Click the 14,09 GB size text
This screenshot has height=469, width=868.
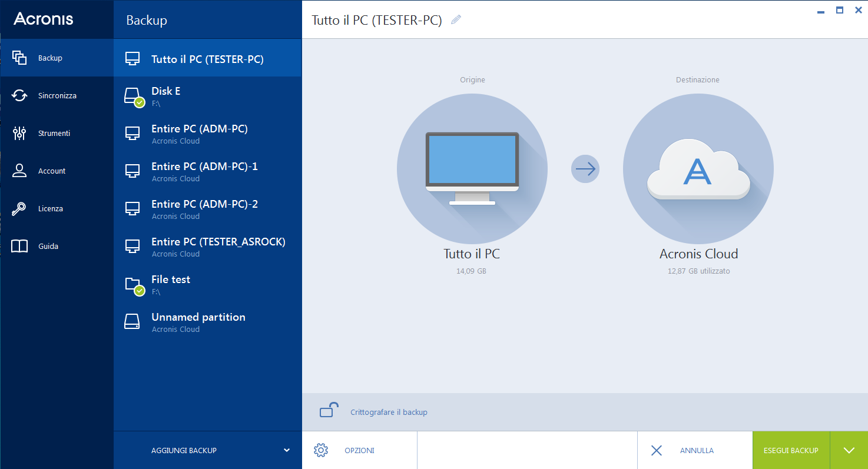point(471,271)
